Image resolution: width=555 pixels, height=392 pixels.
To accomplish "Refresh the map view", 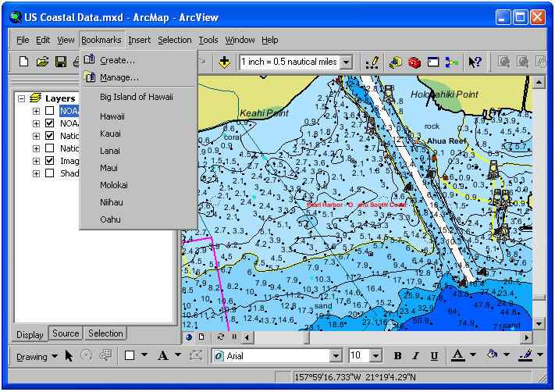I will [x=221, y=337].
